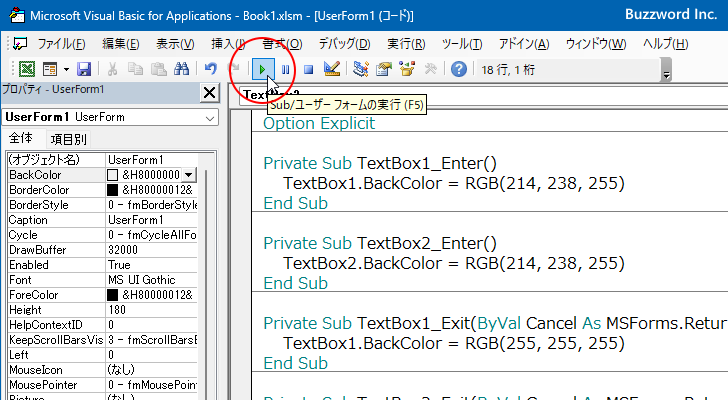Open Insert UserForm dropdown arrow
This screenshot has width=728, height=400.
(x=66, y=70)
